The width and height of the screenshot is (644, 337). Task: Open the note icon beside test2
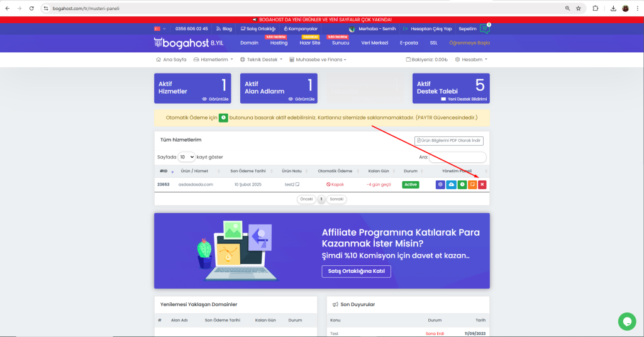click(297, 184)
